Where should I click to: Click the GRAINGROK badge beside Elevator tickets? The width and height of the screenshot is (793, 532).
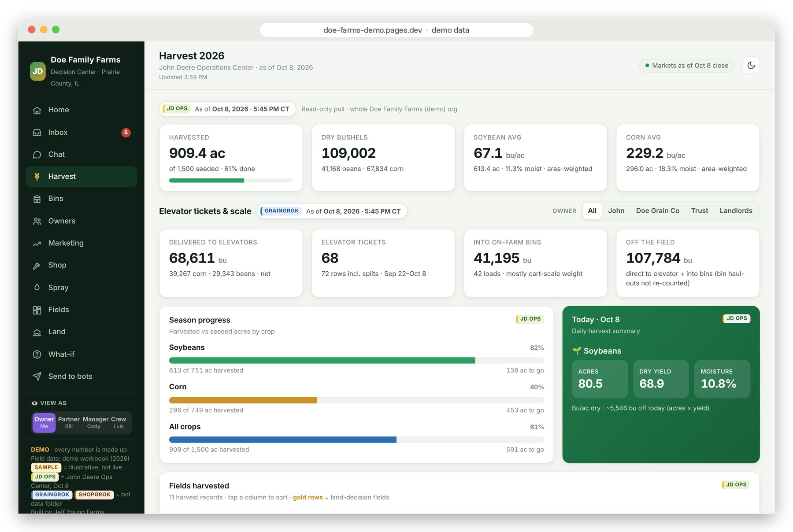pyautogui.click(x=281, y=211)
